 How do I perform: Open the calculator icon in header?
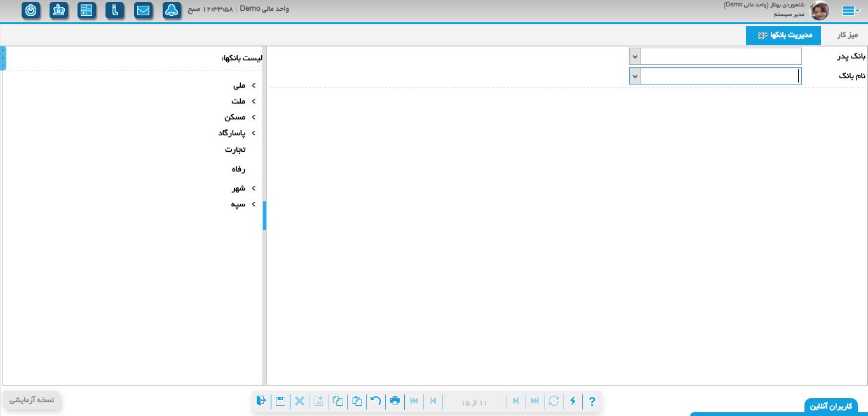pos(86,10)
